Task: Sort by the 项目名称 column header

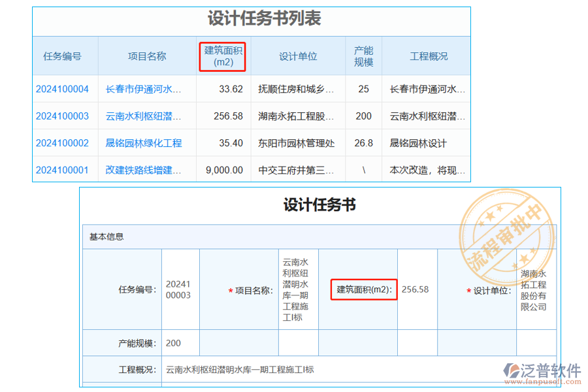Action: point(147,56)
